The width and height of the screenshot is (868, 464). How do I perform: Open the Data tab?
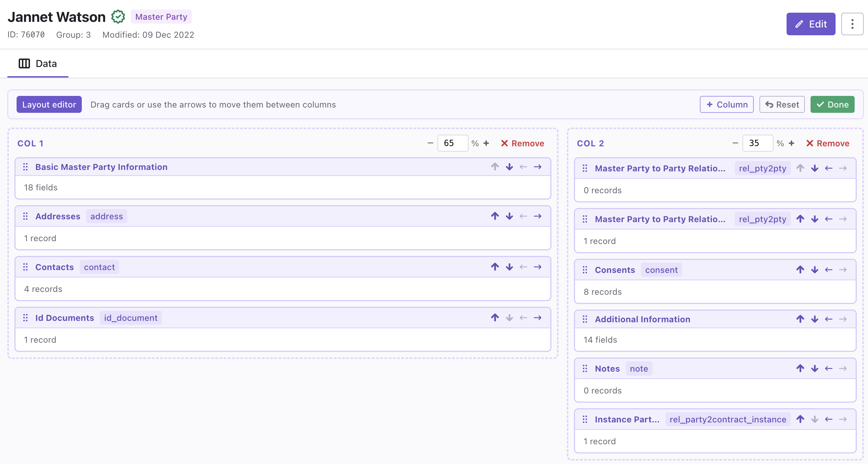tap(38, 63)
